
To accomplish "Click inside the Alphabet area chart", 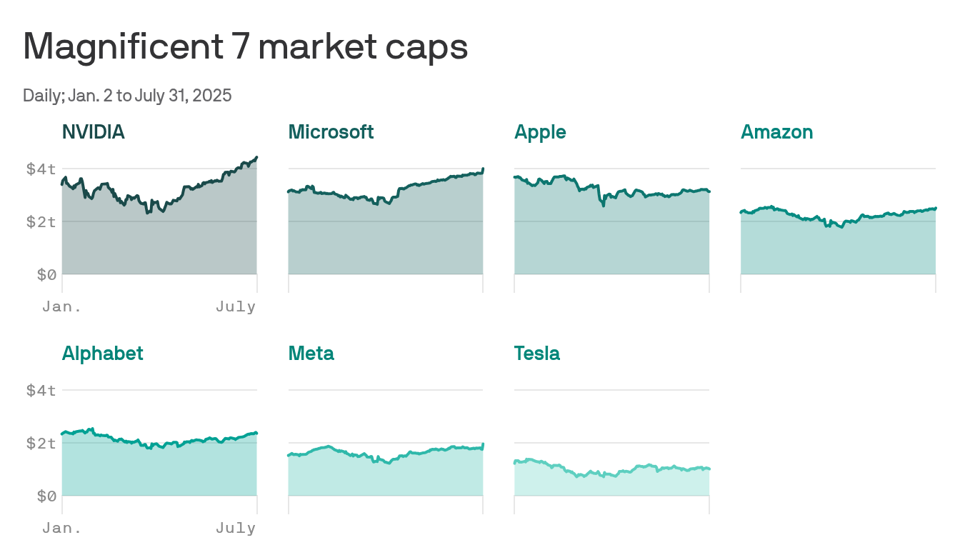I will (159, 471).
